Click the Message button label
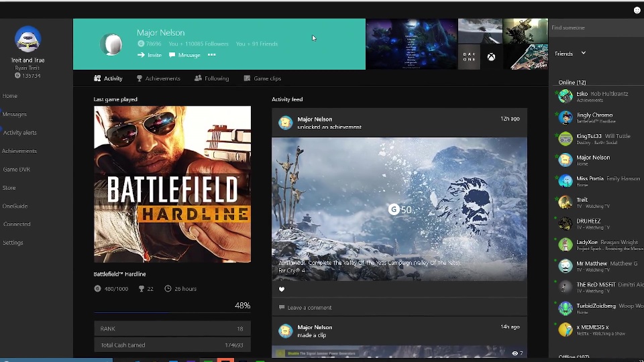The width and height of the screenshot is (644, 362). click(189, 55)
